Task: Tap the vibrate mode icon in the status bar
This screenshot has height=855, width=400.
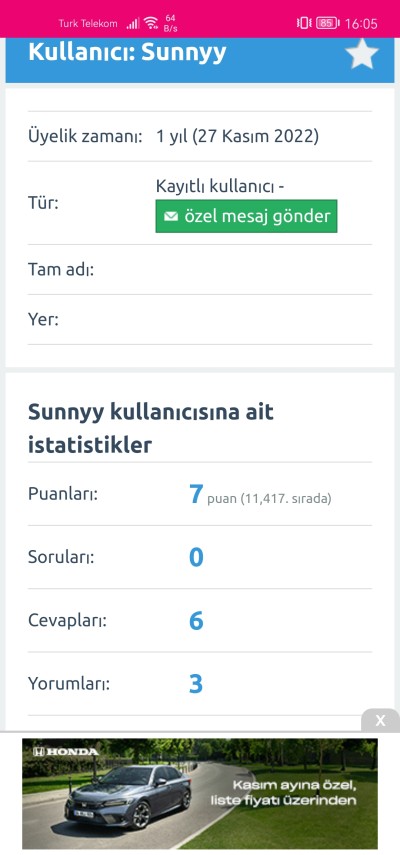Action: 304,23
